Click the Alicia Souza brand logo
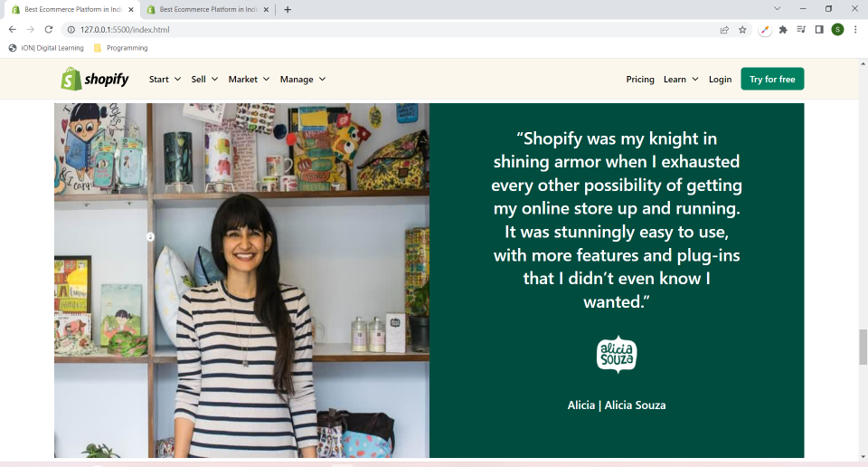This screenshot has width=868, height=467. tap(616, 355)
